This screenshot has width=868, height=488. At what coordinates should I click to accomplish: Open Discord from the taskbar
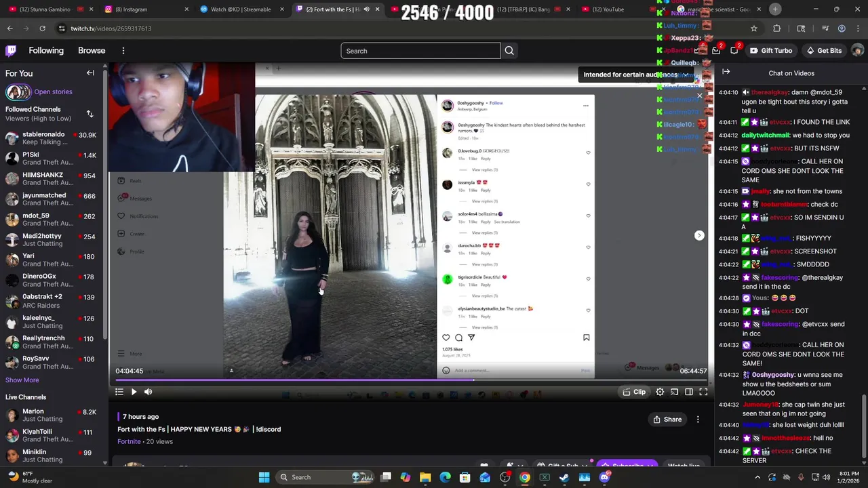tap(604, 477)
